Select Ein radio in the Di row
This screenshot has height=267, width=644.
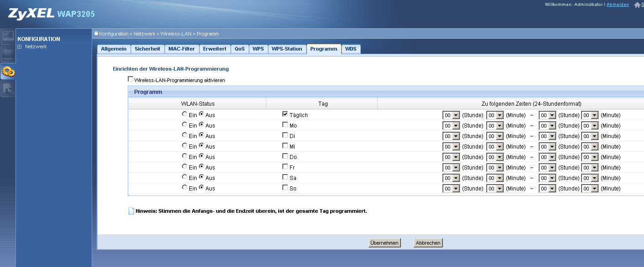point(184,135)
